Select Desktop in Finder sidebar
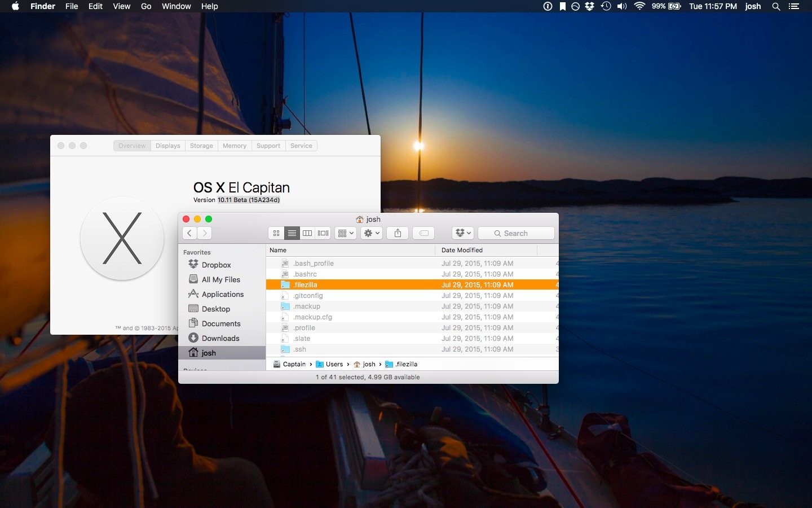The width and height of the screenshot is (812, 508). coord(222,309)
